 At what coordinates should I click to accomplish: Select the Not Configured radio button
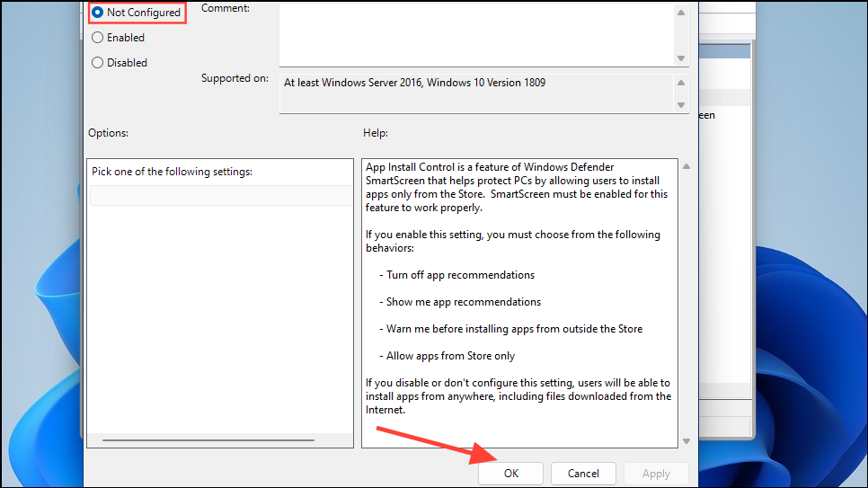click(x=97, y=13)
